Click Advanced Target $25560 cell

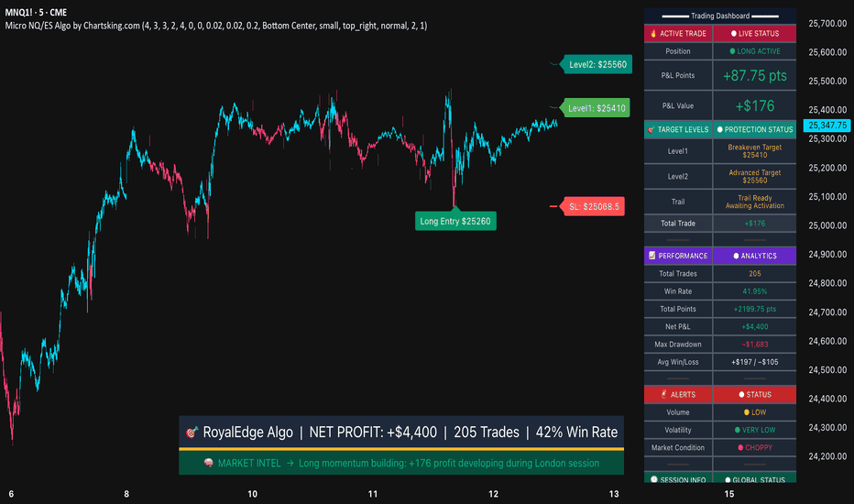pos(755,176)
